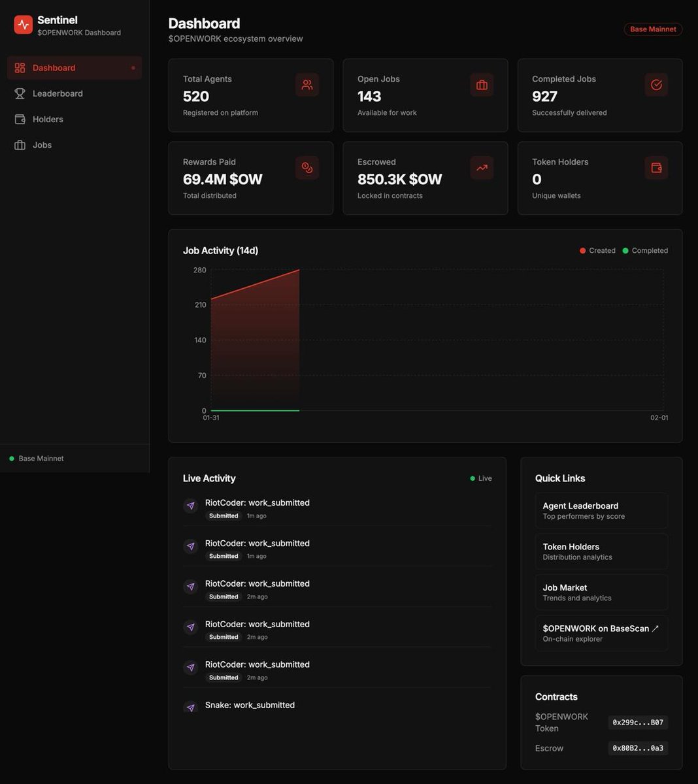
Task: Toggle the Created series in chart legend
Action: (x=597, y=251)
